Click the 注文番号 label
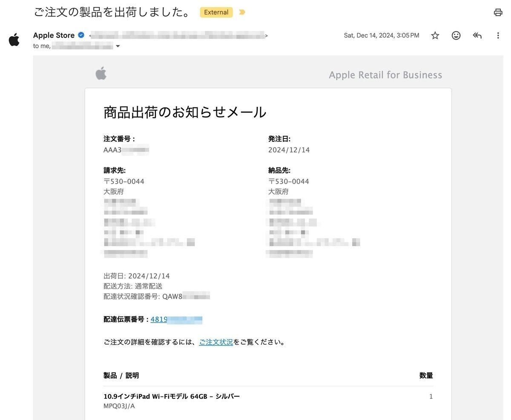 coord(119,139)
